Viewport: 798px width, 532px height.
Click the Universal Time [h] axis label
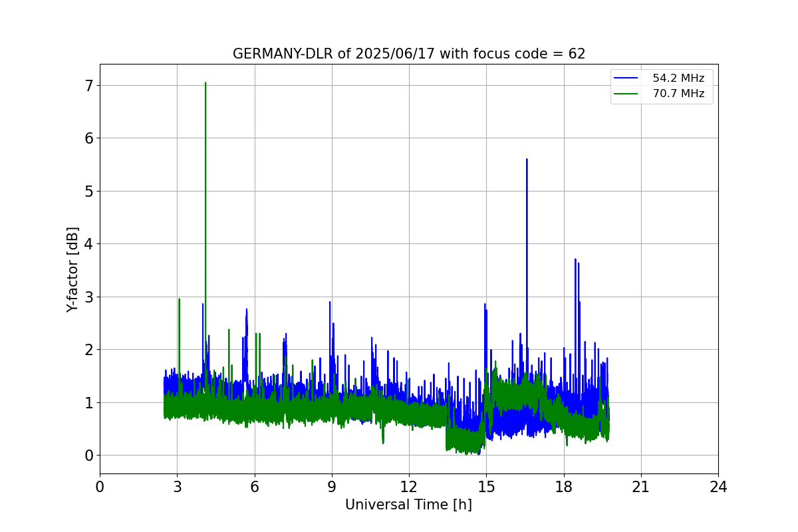(408, 505)
